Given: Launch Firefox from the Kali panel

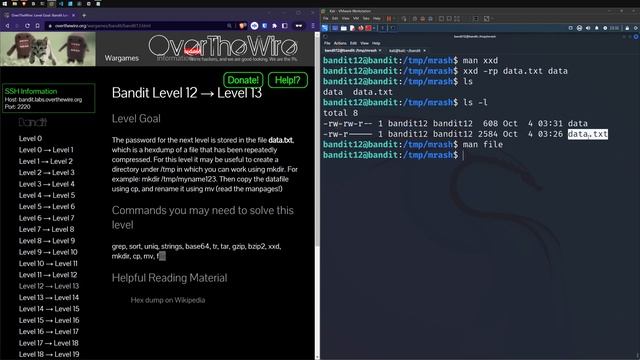Looking at the screenshot, I should (x=360, y=28).
